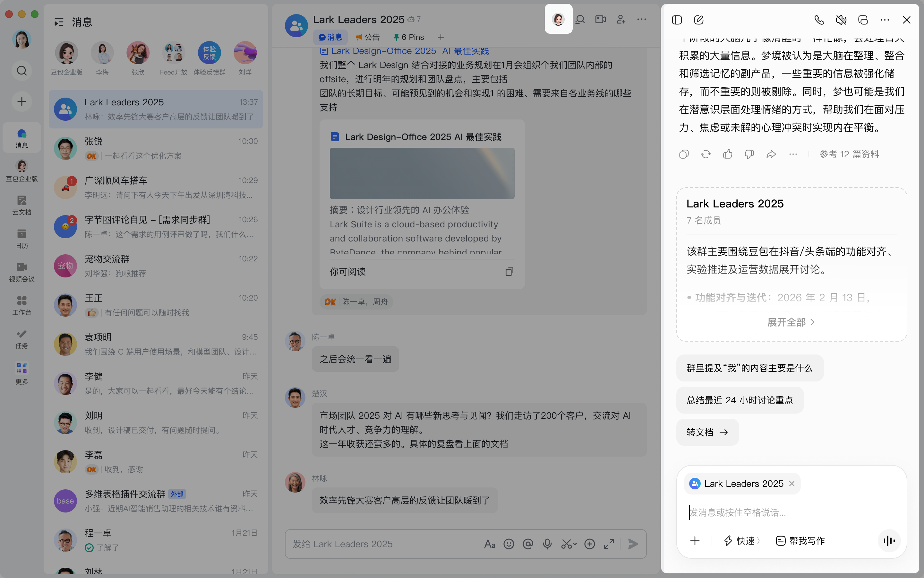Screen dimensions: 924x578
Task: Open pinned 体验反馈群 shortcut
Action: (209, 58)
